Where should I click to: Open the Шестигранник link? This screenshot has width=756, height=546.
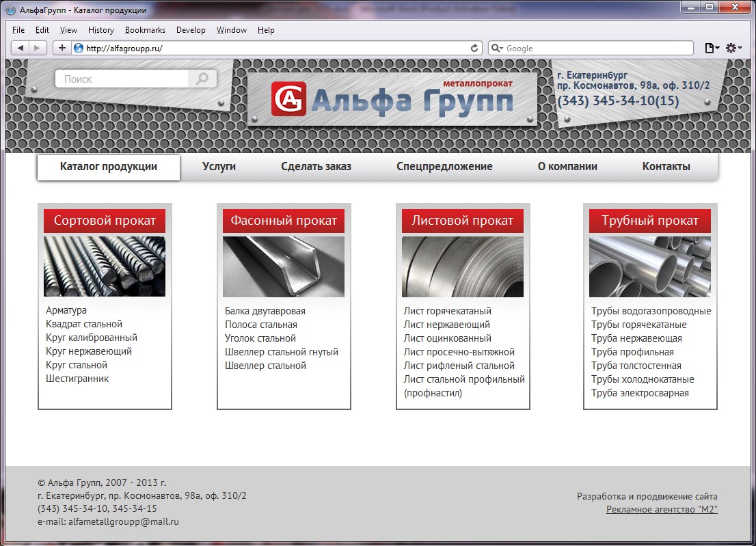click(x=78, y=379)
